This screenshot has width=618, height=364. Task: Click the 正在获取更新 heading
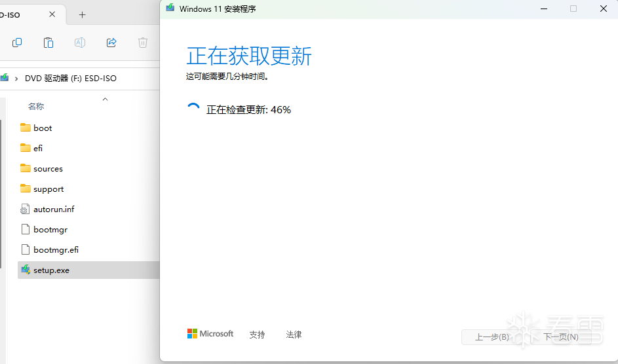coord(248,56)
